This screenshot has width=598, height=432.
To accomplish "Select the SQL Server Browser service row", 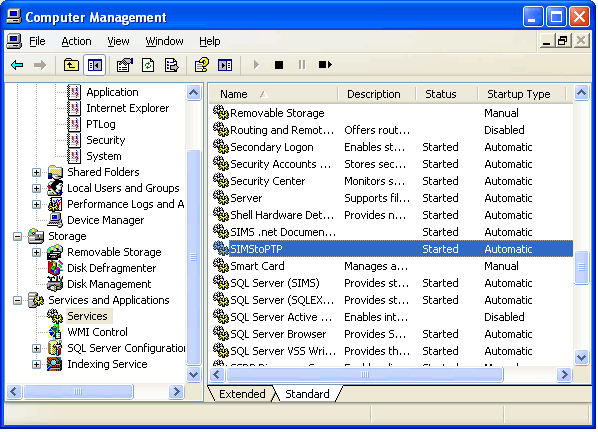I will [x=392, y=334].
